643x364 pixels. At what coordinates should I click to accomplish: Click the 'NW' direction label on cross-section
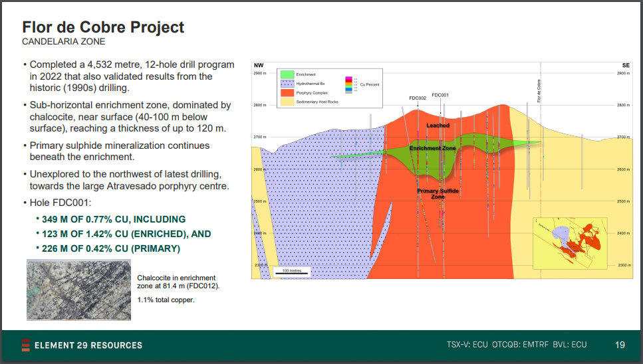pyautogui.click(x=259, y=66)
